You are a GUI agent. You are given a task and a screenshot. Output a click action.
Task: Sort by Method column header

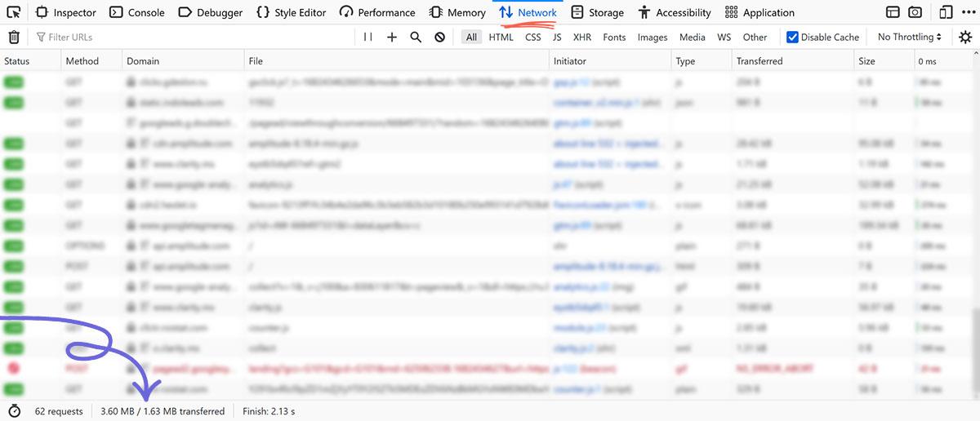pos(92,61)
